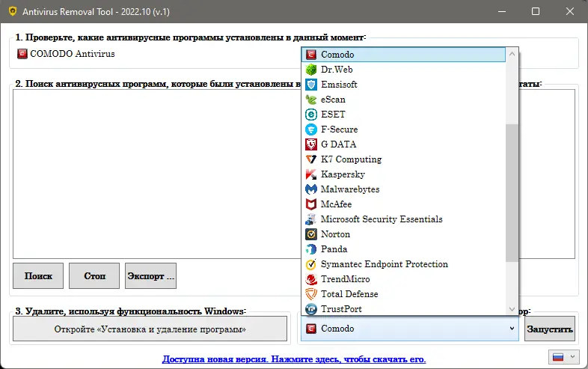Screen dimensions: 588x369
Task: Select Malwarebytes in the dropdown list
Action: click(x=403, y=189)
